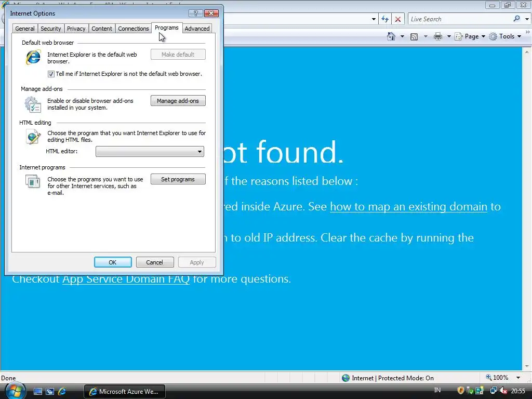
Task: Click the IN language indicator in taskbar
Action: pos(437,390)
